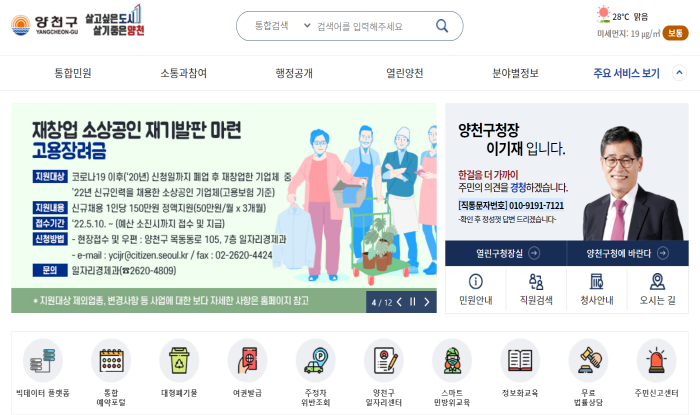Screen dimensions: 700x415
Task: Click the search magnifier icon
Action: (442, 26)
